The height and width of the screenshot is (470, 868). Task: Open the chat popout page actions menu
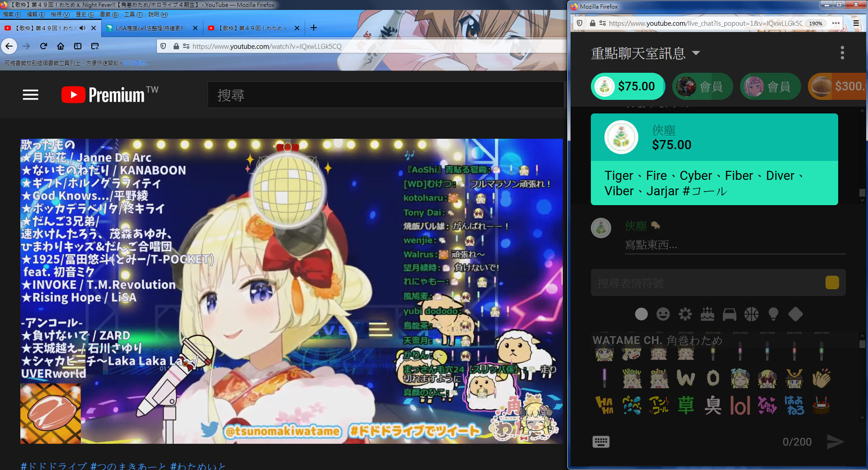(x=835, y=23)
